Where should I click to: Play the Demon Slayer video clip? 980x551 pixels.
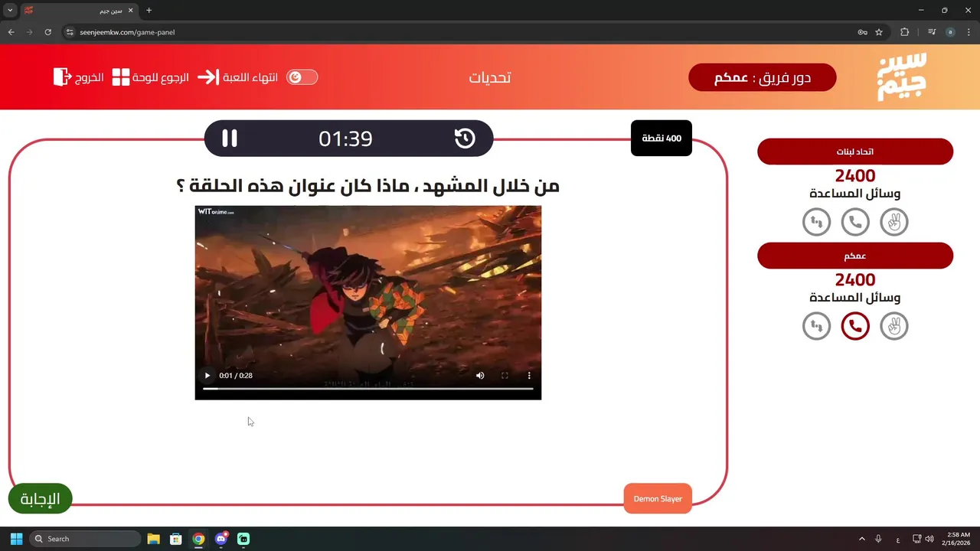pos(207,376)
